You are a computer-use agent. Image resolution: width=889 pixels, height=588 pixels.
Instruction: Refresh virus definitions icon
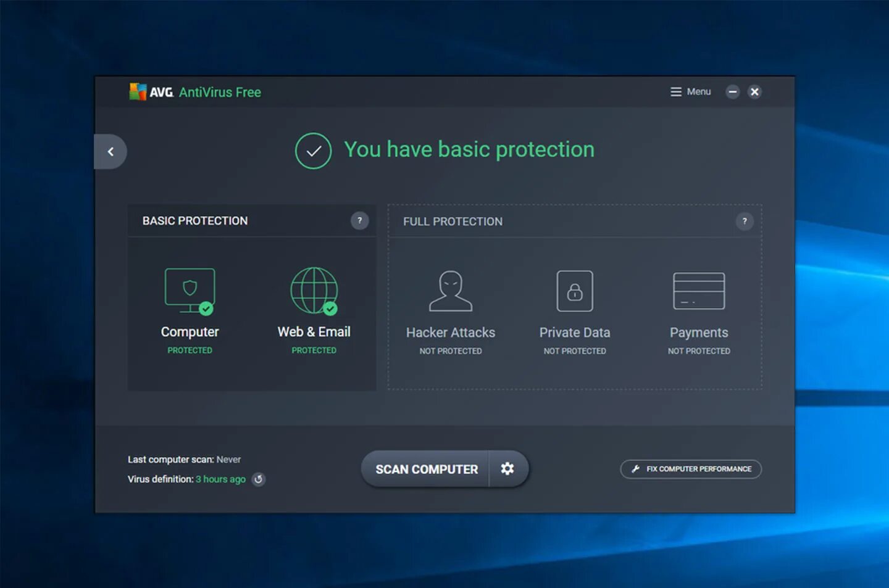coord(259,479)
